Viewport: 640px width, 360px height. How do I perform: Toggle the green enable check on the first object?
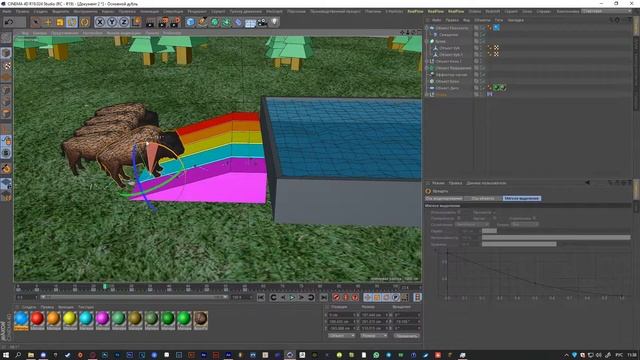tap(483, 28)
